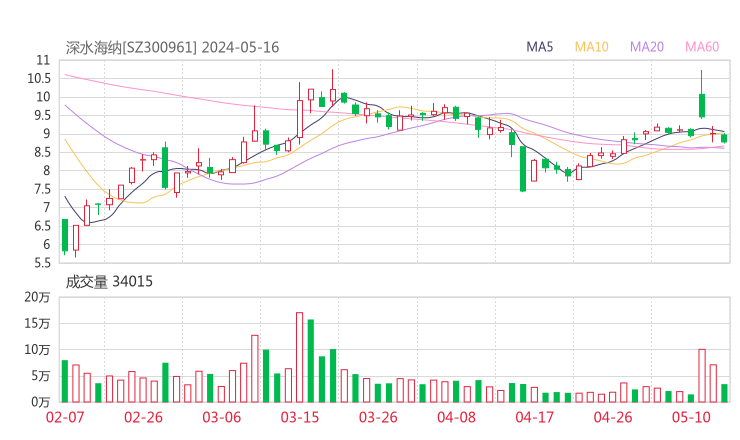Click the 5.5 price axis label

[x=42, y=263]
